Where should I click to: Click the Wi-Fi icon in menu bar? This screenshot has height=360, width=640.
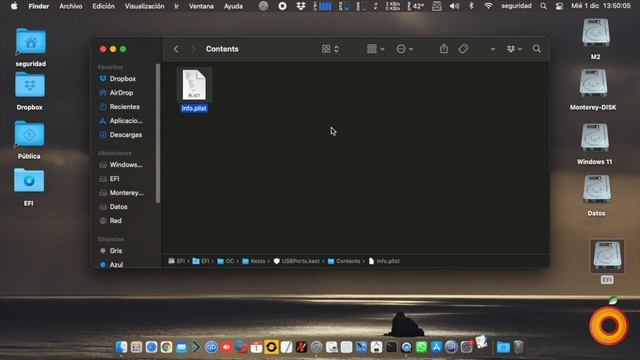(x=488, y=6)
